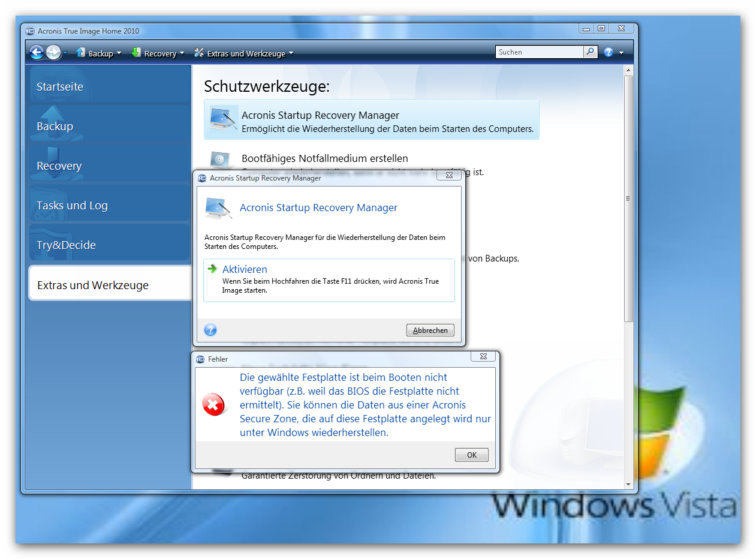Click Acronis Startup Recovery Manager list entry
The width and height of the screenshot is (756, 559).
(x=372, y=120)
